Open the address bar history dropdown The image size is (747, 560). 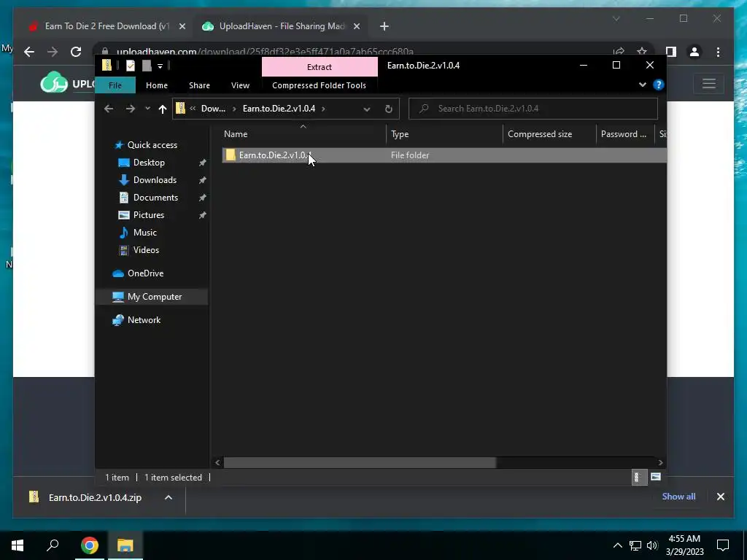[x=366, y=109]
